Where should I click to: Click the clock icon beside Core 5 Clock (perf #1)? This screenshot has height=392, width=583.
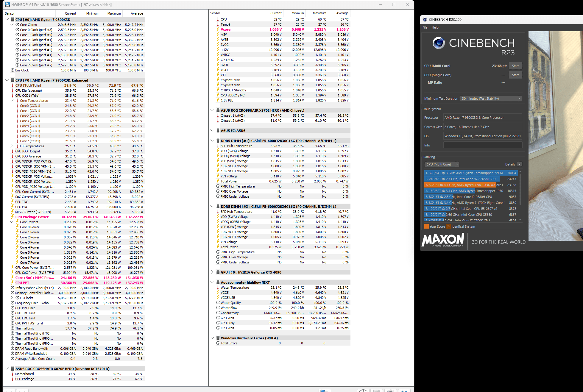click(x=17, y=55)
